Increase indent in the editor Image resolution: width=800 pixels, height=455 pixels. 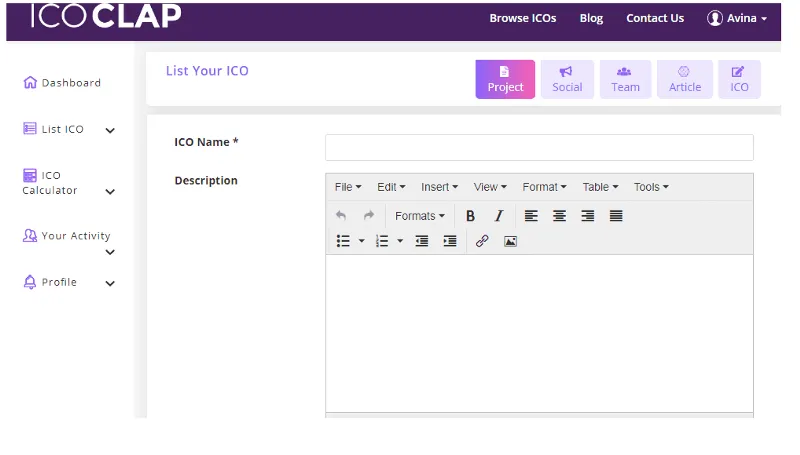[x=449, y=241]
